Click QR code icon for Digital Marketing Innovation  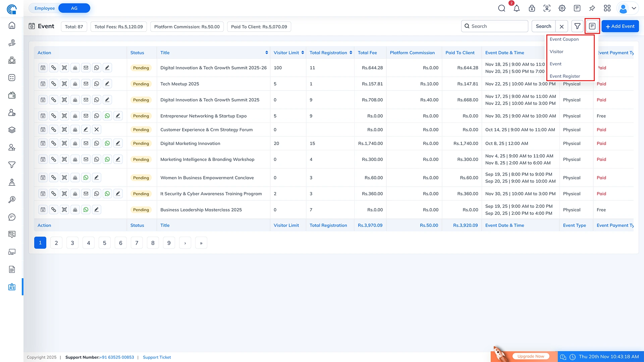[64, 143]
